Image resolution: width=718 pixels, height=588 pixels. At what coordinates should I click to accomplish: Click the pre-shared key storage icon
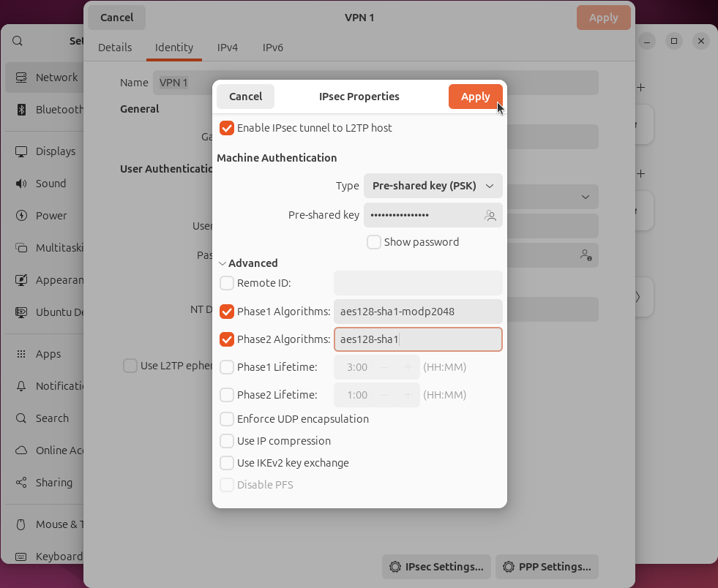[x=490, y=216]
